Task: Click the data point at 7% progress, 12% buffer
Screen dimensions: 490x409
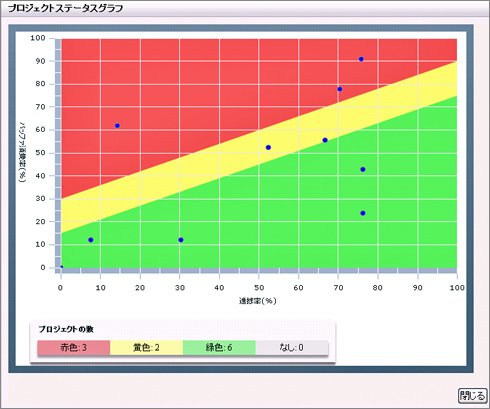Action: coord(91,240)
